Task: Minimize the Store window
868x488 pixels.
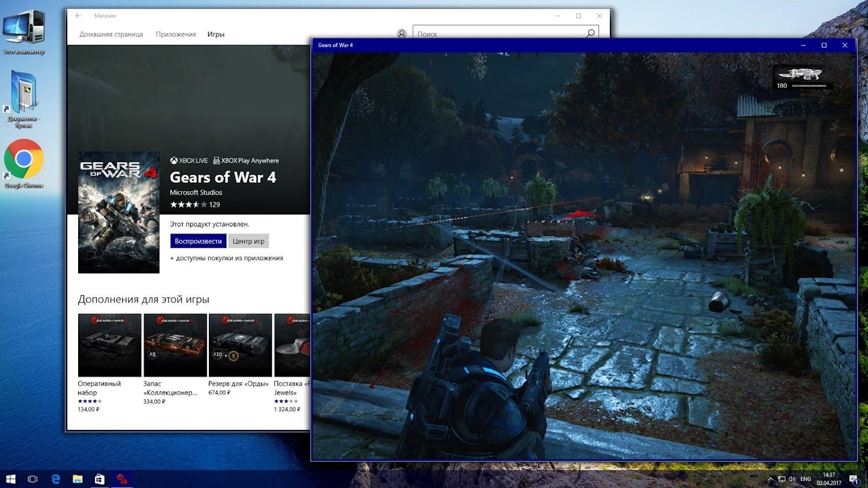Action: [558, 16]
